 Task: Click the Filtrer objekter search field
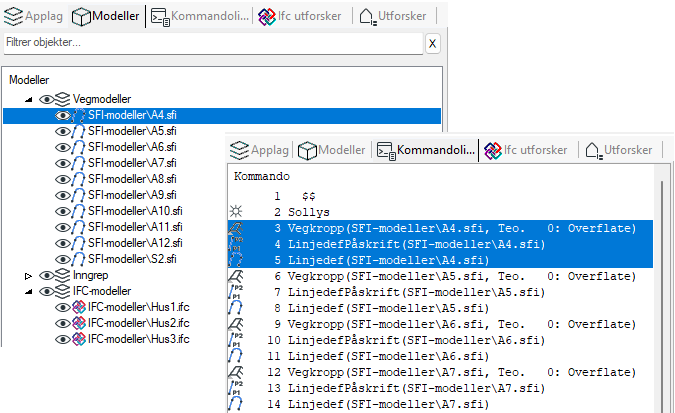click(x=210, y=43)
